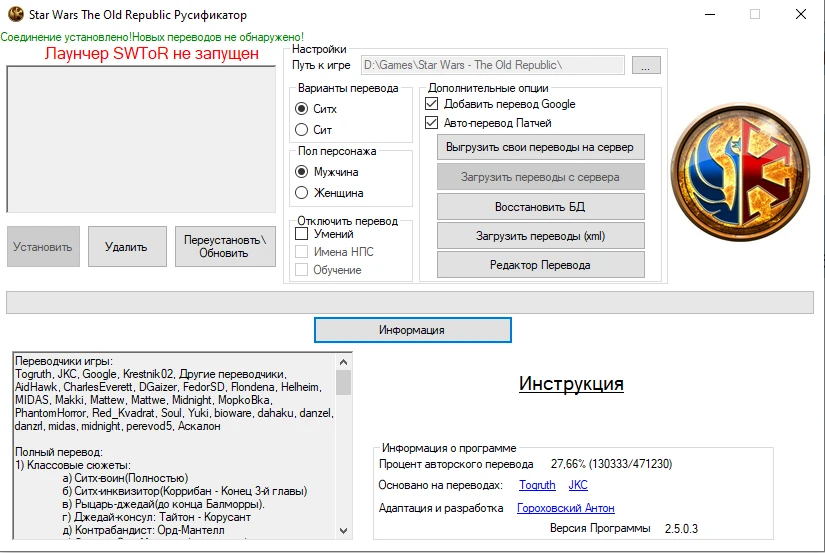The image size is (825, 553).
Task: Close the Русификатор window
Action: pos(801,14)
